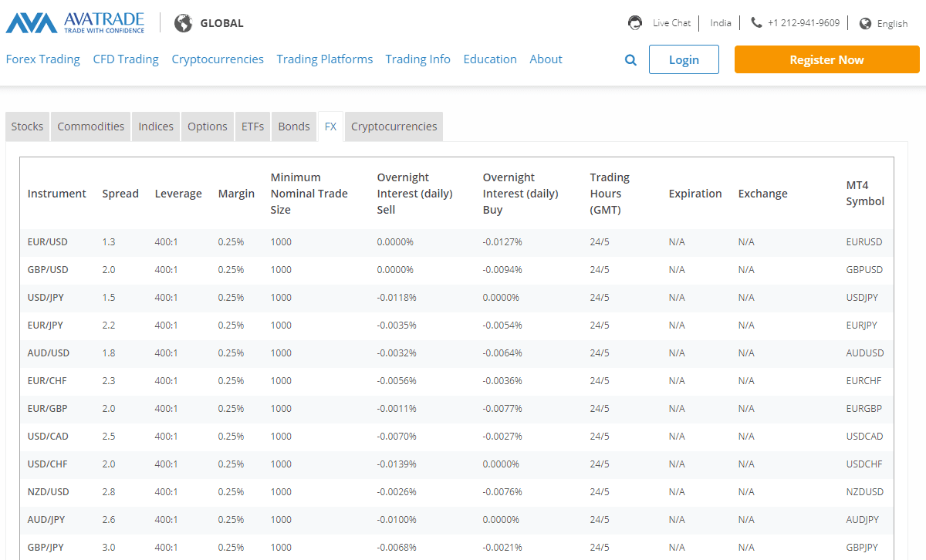The width and height of the screenshot is (926, 560).
Task: Expand the Education menu
Action: click(x=490, y=59)
